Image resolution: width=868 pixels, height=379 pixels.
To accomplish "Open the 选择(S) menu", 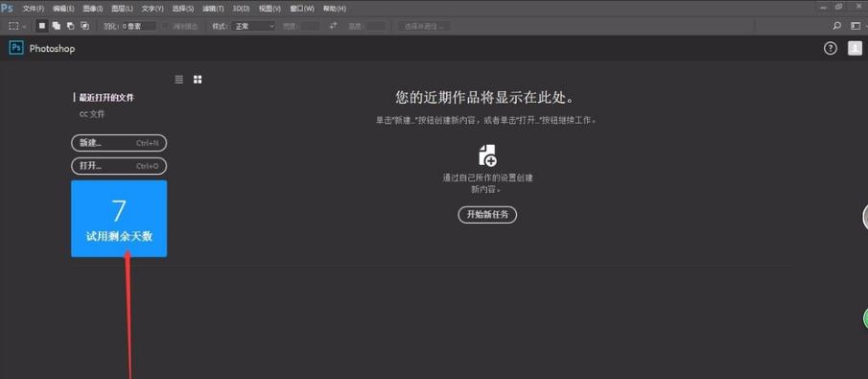I will pos(182,9).
